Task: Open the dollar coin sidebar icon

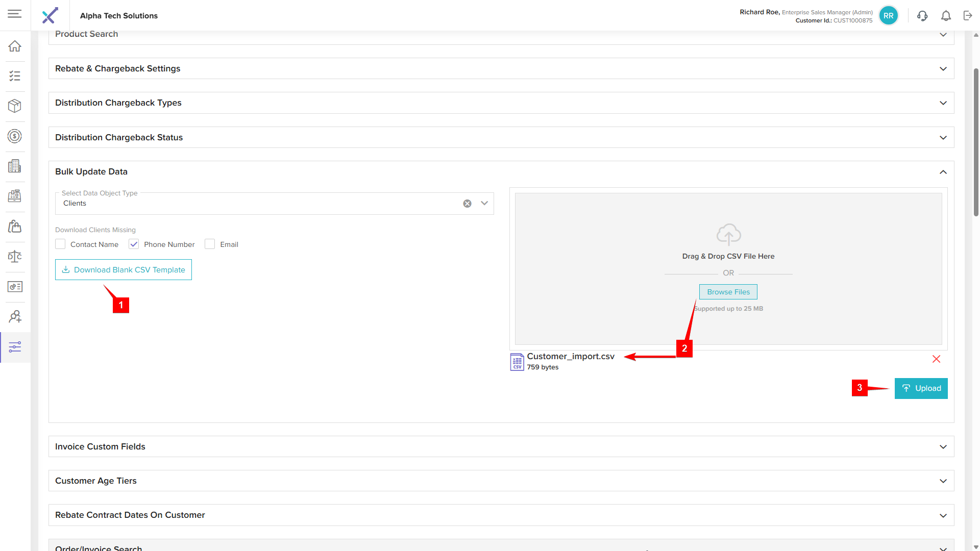Action: tap(15, 136)
